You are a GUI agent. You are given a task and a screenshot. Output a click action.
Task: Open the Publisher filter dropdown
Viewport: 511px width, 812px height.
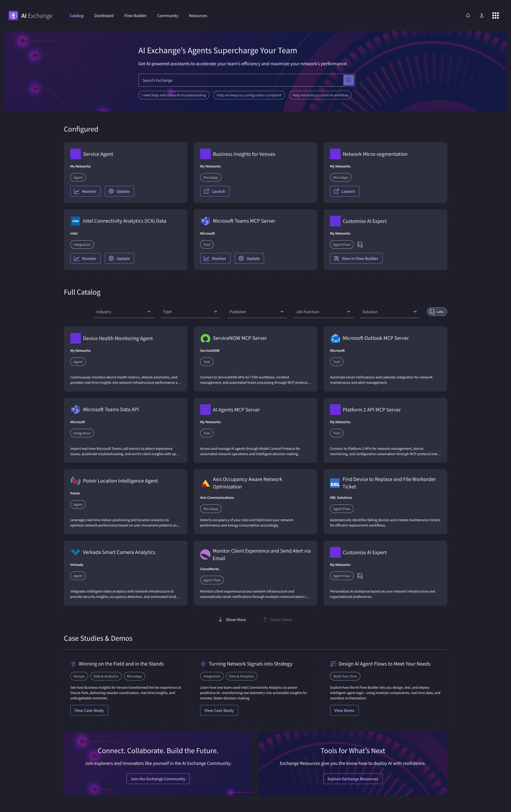point(257,312)
